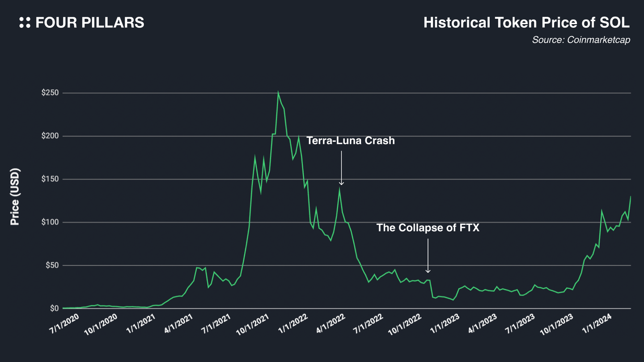Click the Four Pillars four-dot logo icon
Image resolution: width=644 pixels, height=362 pixels.
coord(25,23)
